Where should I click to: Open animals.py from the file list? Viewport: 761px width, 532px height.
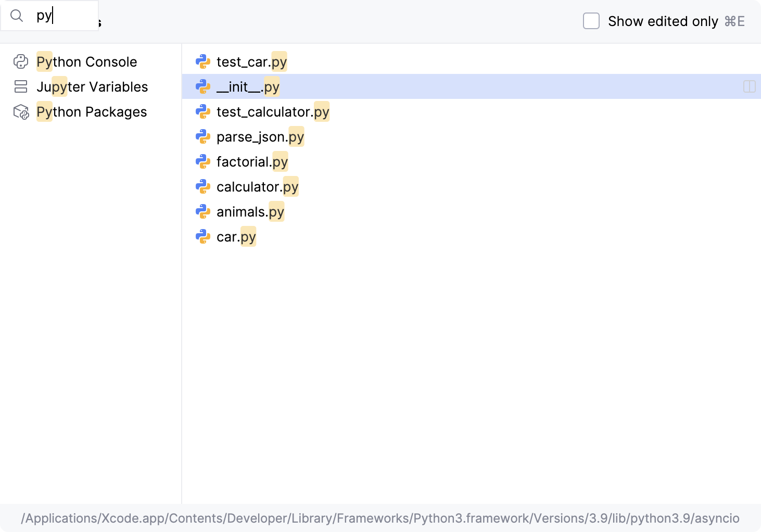point(250,212)
